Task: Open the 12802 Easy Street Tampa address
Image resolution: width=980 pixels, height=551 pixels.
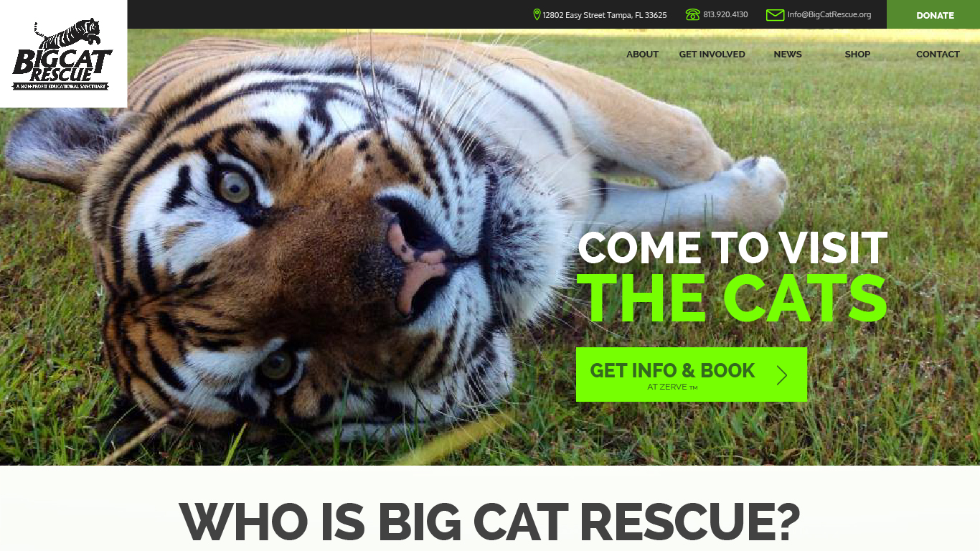Action: coord(605,15)
